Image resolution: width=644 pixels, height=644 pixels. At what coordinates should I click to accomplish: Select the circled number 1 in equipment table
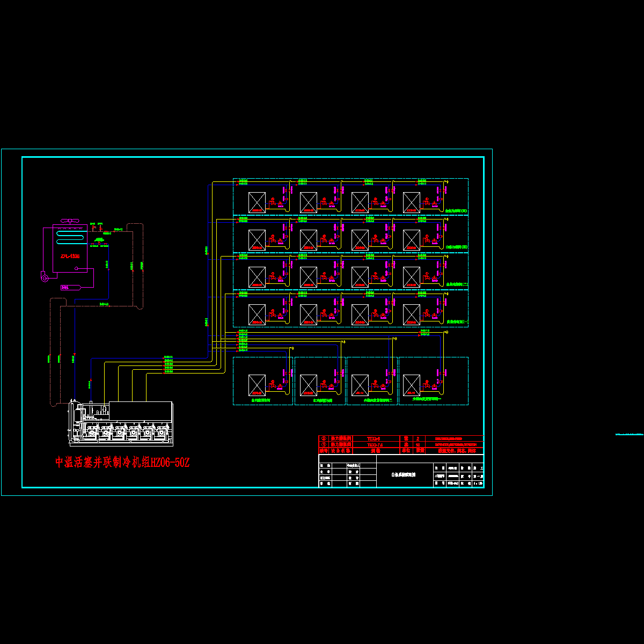(x=323, y=445)
